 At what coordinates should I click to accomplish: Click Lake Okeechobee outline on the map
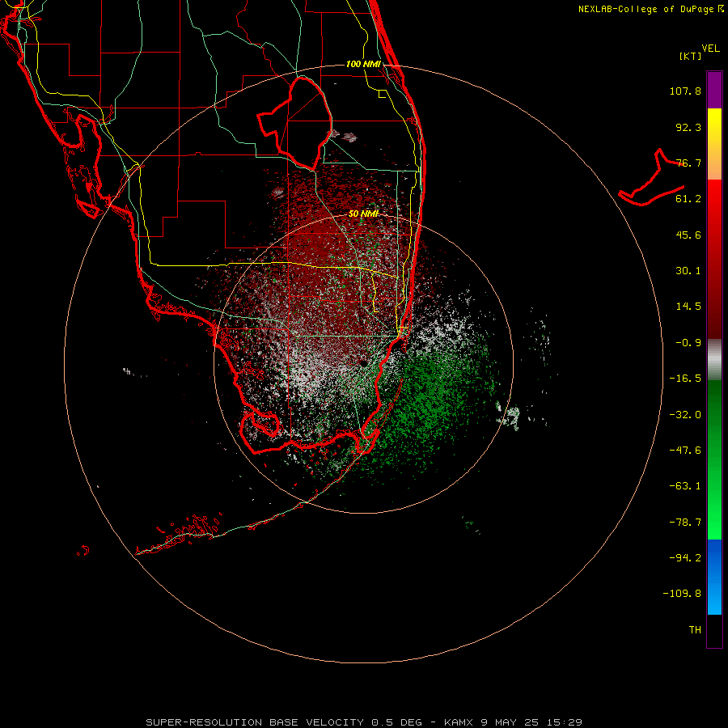295,124
